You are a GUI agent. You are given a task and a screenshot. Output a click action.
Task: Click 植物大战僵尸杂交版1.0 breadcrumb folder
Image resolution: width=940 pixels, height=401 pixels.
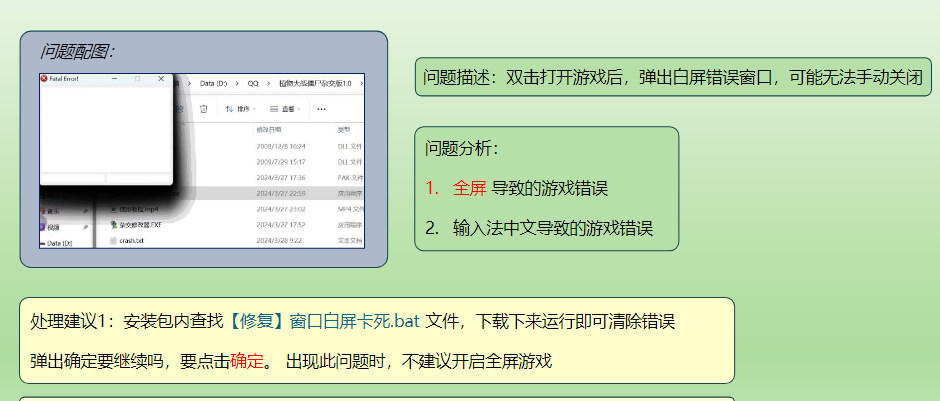[x=315, y=82]
